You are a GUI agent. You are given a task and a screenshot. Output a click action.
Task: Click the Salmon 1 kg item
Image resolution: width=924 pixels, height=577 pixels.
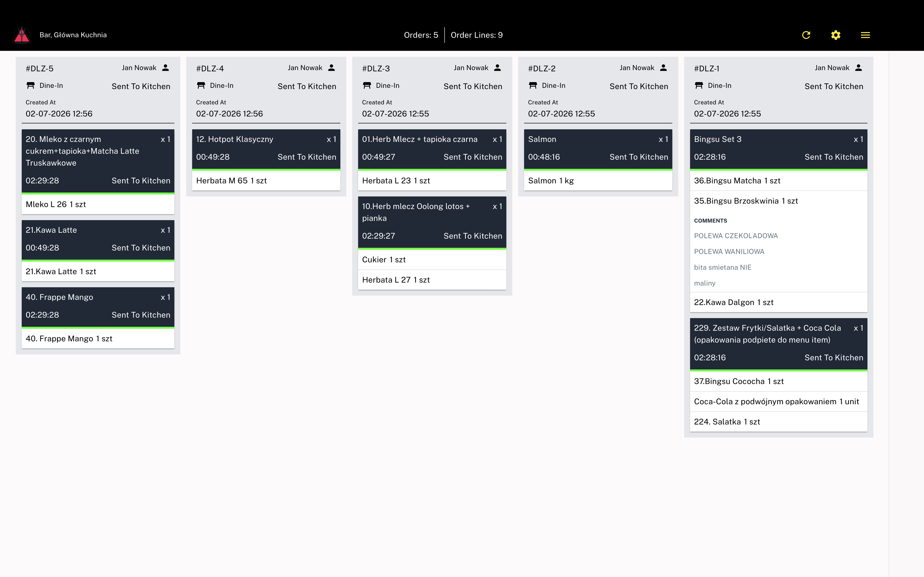[598, 180]
